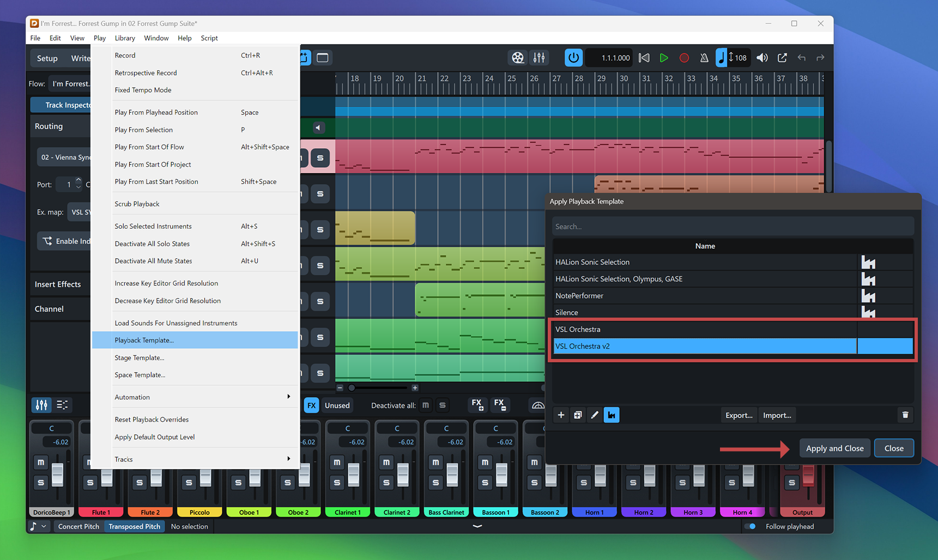Viewport: 938px width, 560px height.
Task: Edit the selected template with pencil icon
Action: coord(595,415)
